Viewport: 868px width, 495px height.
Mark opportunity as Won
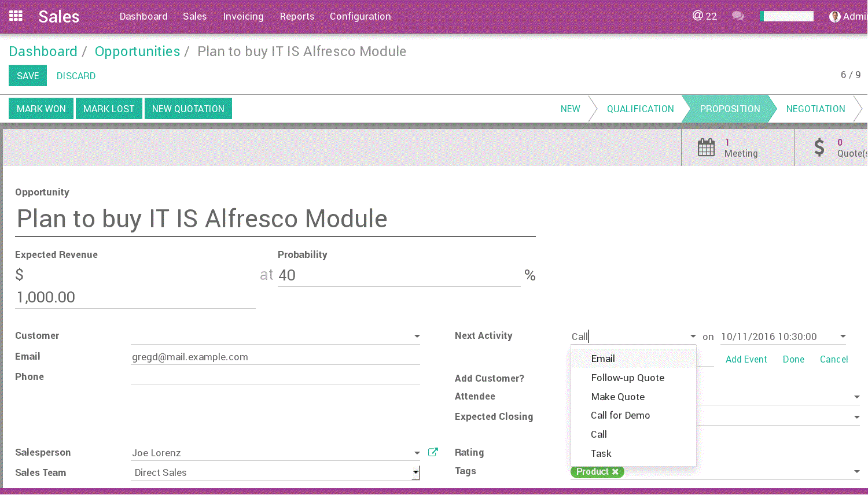[41, 109]
